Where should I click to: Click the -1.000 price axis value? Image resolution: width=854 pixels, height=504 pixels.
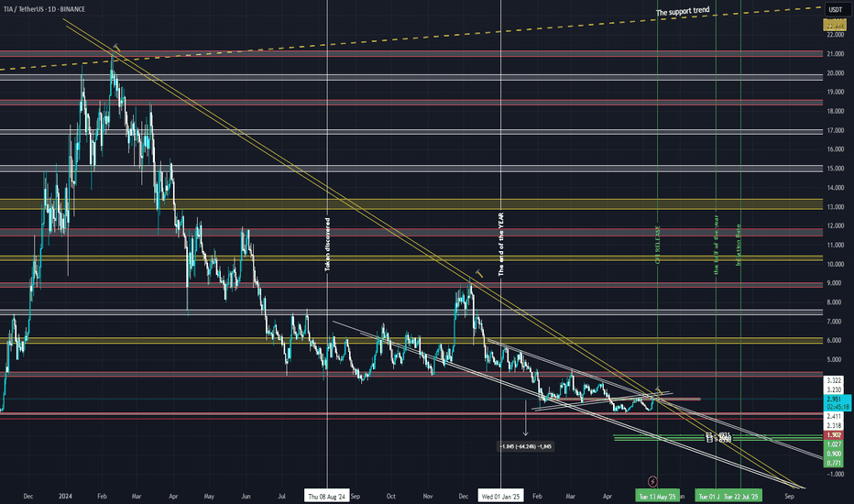(x=835, y=474)
